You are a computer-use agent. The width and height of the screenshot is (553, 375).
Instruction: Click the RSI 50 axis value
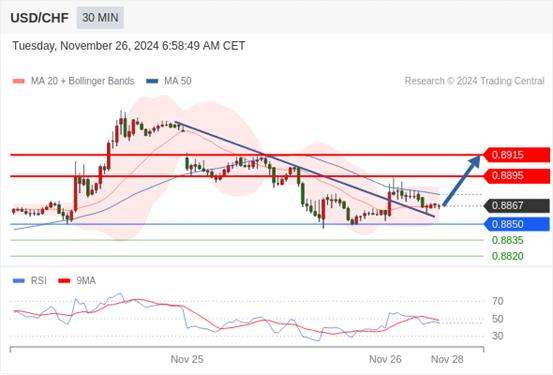(x=498, y=319)
